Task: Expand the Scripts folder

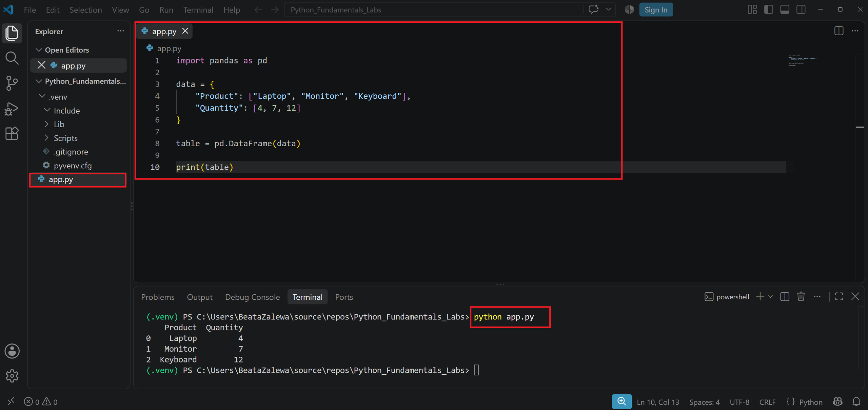Action: click(x=46, y=138)
